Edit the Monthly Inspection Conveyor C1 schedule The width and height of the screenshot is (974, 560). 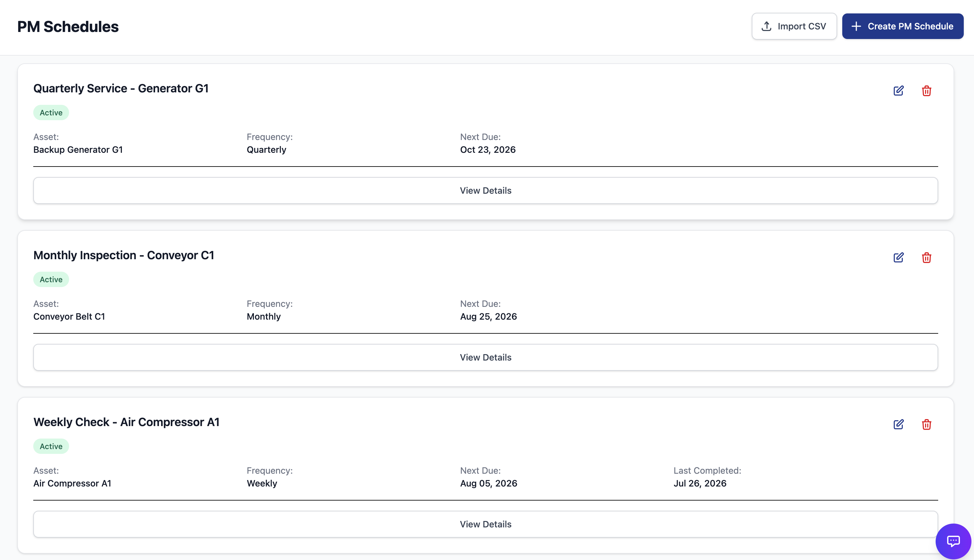[898, 257]
